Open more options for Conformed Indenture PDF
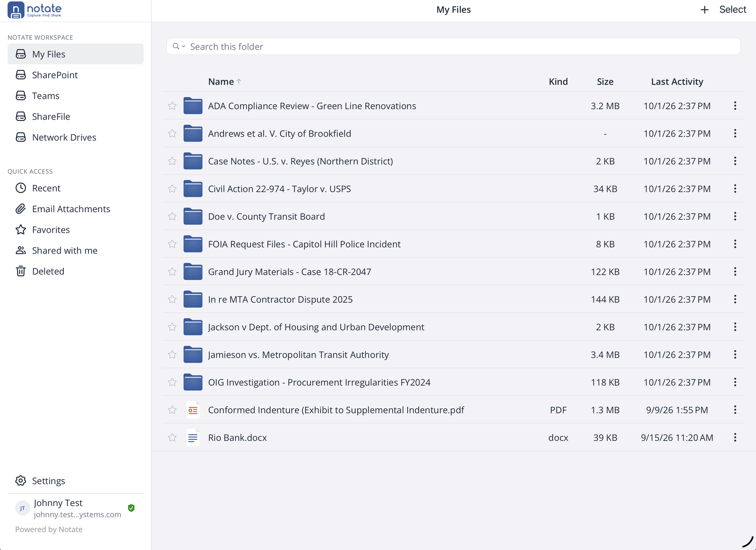 (735, 410)
